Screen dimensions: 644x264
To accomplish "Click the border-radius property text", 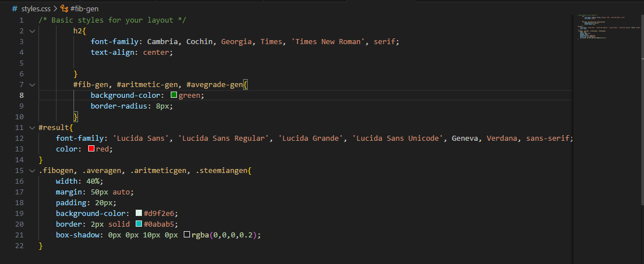I will click(x=121, y=106).
